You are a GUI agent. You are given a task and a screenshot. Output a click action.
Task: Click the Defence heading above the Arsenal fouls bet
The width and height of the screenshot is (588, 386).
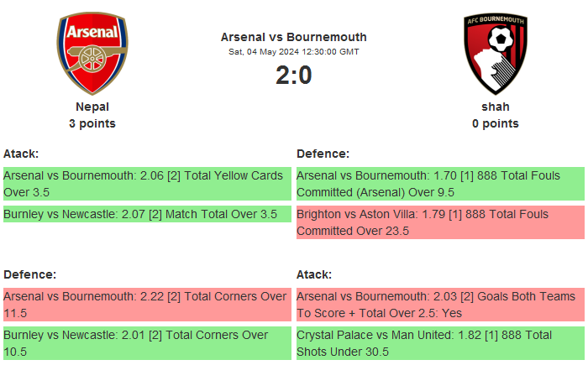323,154
